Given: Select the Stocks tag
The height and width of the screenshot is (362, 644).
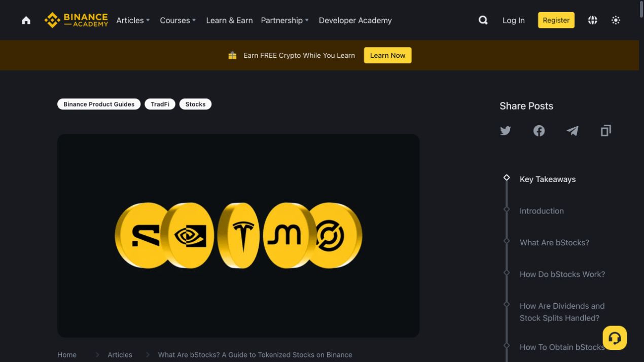Looking at the screenshot, I should 195,104.
